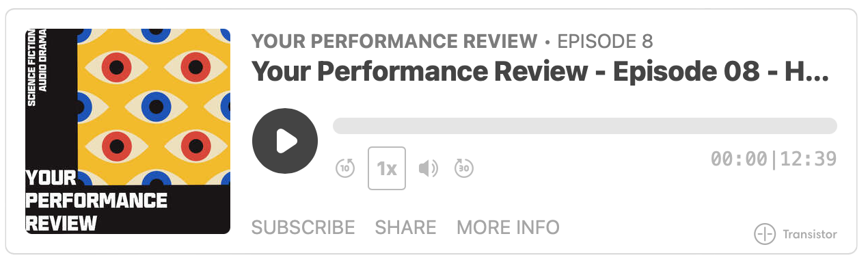Image resolution: width=868 pixels, height=260 pixels.
Task: Click the episode progress bar
Action: click(585, 126)
